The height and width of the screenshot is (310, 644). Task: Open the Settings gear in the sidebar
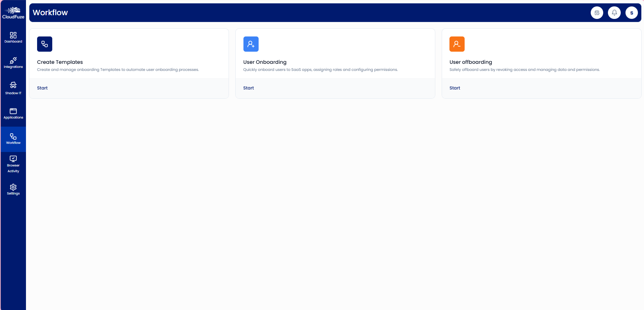[x=13, y=190]
